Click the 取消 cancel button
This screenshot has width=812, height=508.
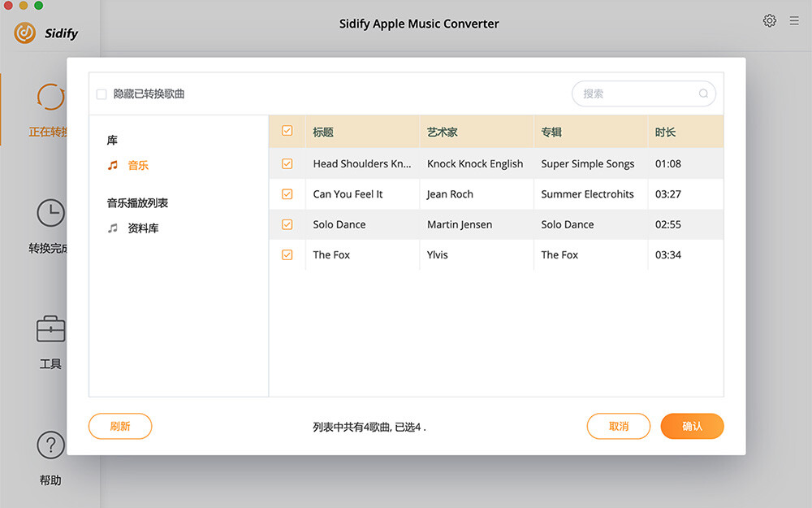tap(618, 426)
